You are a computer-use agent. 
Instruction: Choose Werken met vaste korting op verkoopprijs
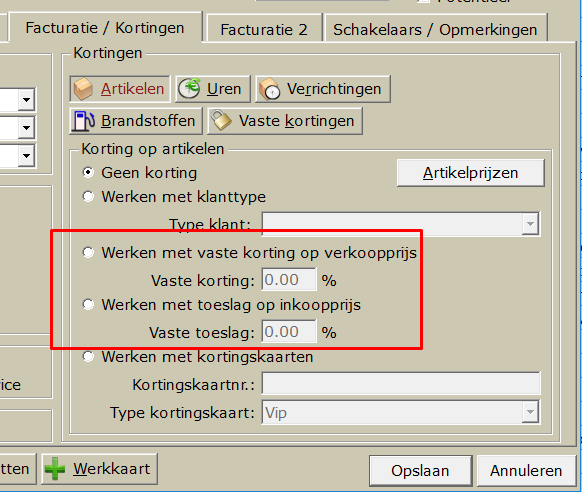point(88,252)
